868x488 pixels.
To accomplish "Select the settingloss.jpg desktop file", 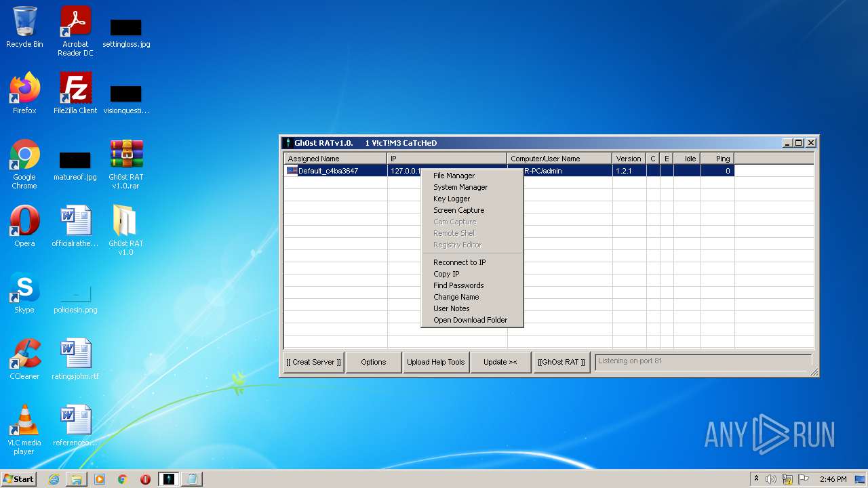I will (x=126, y=33).
